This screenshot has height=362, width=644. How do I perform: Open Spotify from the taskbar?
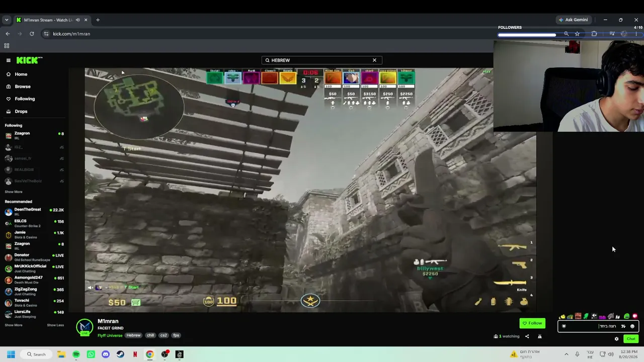point(76,354)
